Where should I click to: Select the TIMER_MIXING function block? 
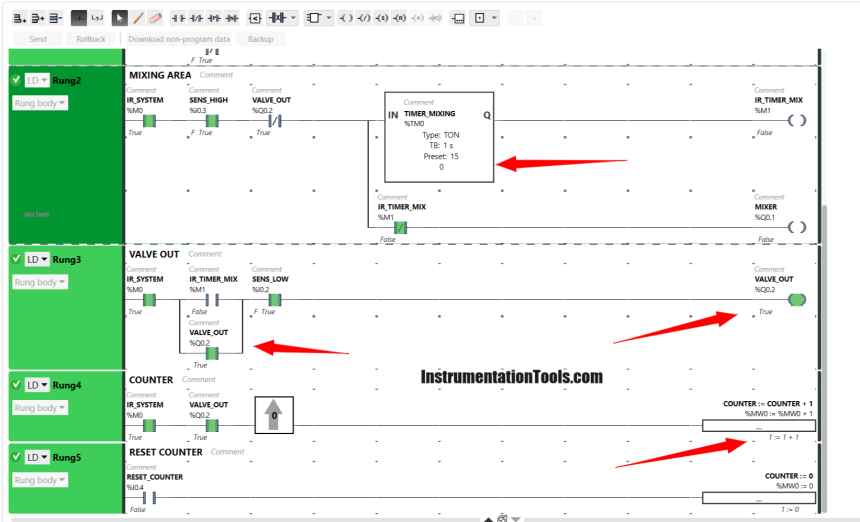(439, 137)
